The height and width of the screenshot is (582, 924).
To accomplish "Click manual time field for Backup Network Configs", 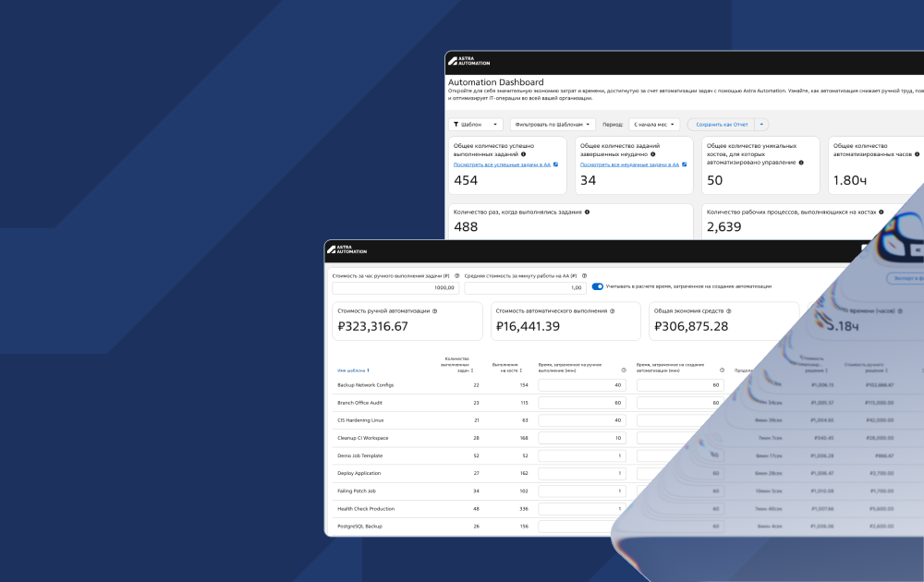I will tap(581, 385).
